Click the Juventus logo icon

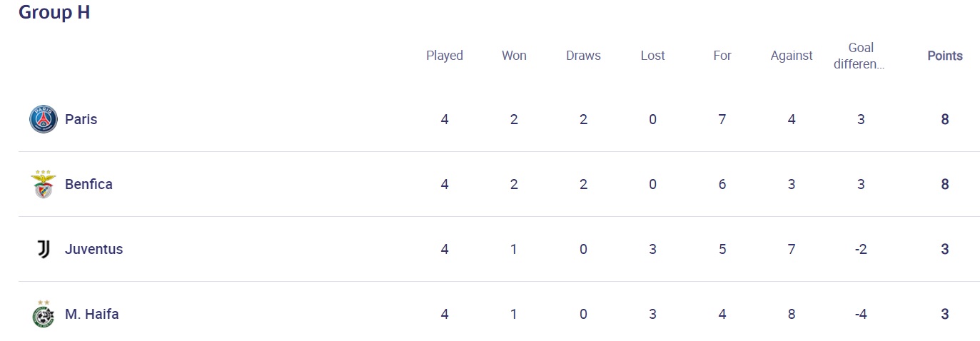[x=44, y=249]
